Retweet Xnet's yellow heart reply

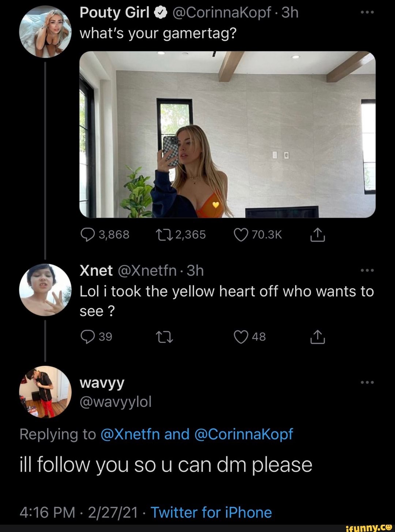coord(163,337)
